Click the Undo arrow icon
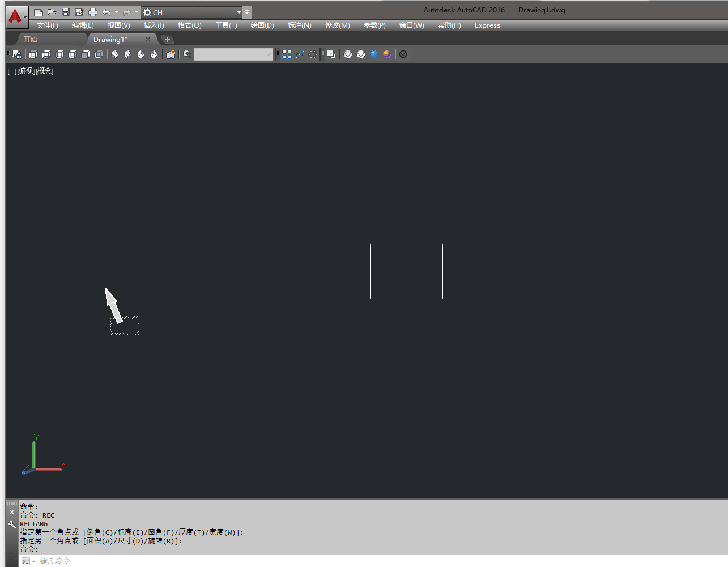 [x=107, y=12]
